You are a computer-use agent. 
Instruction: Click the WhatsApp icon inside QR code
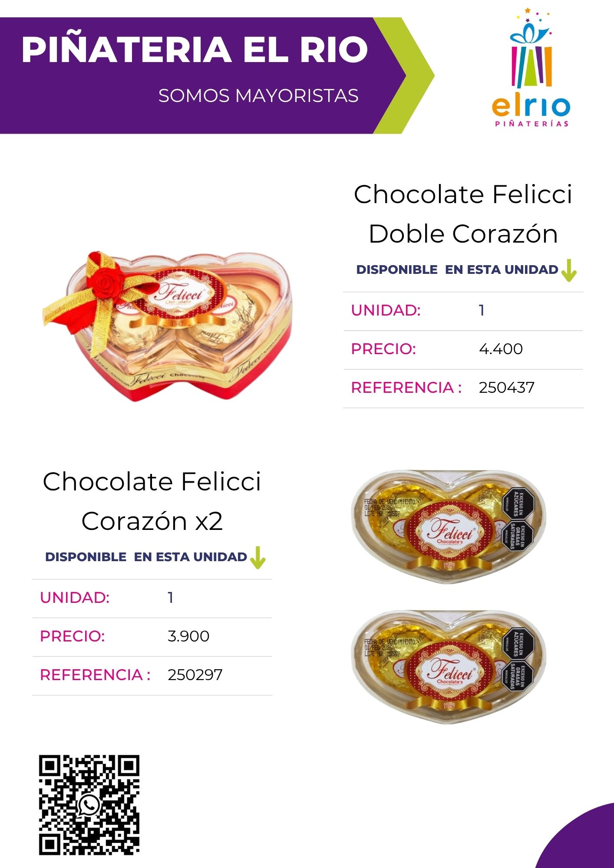click(x=89, y=806)
